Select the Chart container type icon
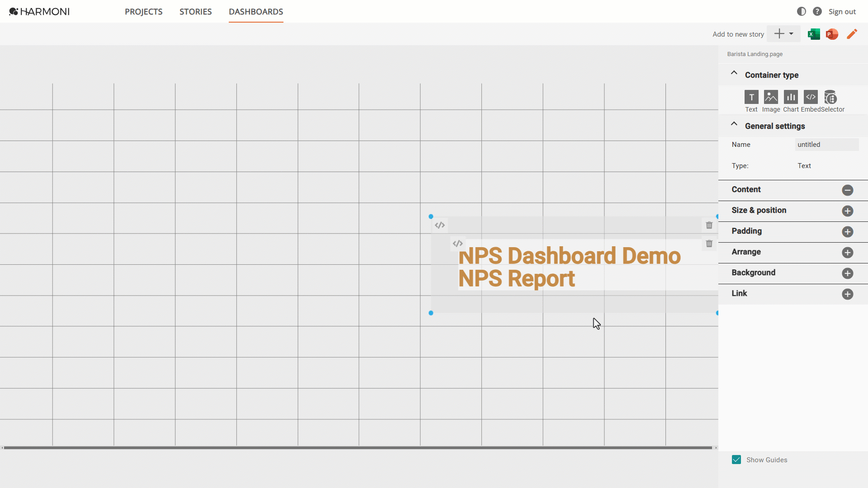Viewport: 868px width, 488px height. pos(791,97)
